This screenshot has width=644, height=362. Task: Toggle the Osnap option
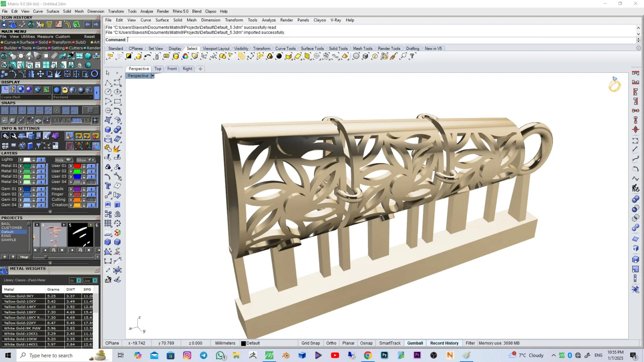[x=366, y=343]
